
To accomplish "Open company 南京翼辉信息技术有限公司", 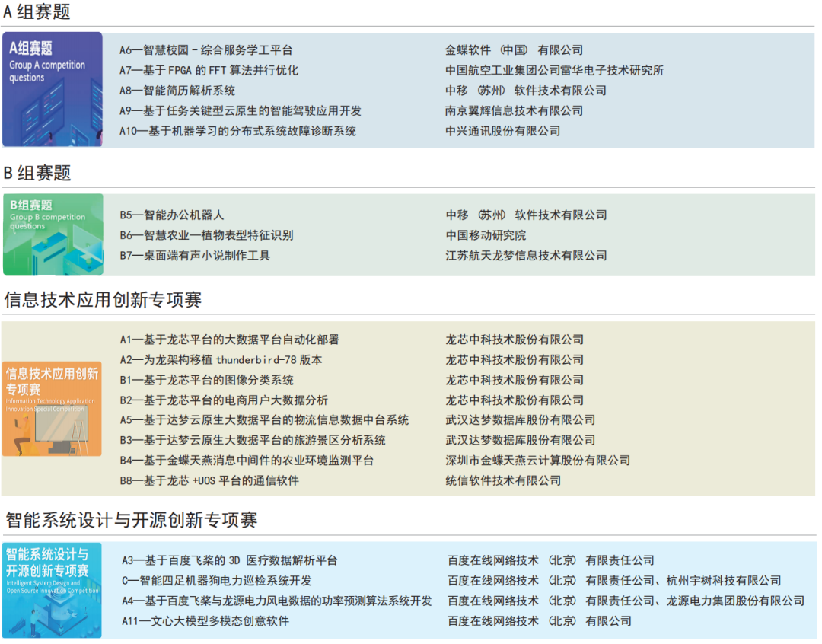I will click(x=514, y=110).
